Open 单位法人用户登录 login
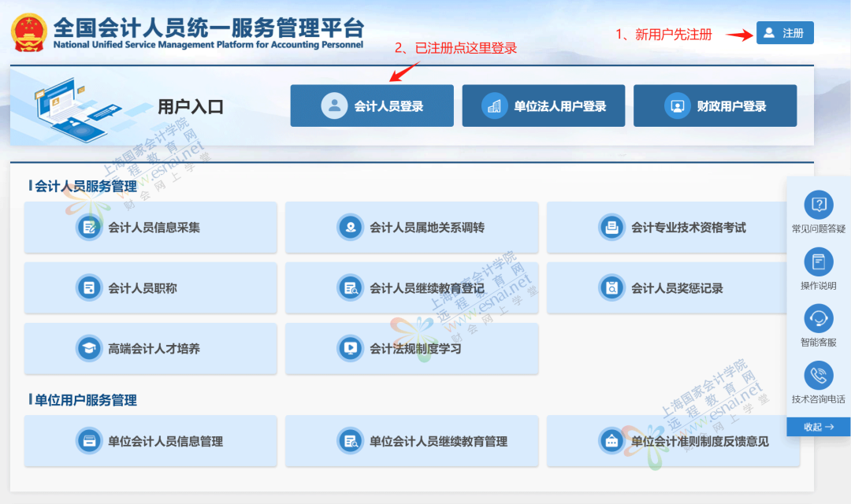This screenshot has width=851, height=504. (x=543, y=106)
